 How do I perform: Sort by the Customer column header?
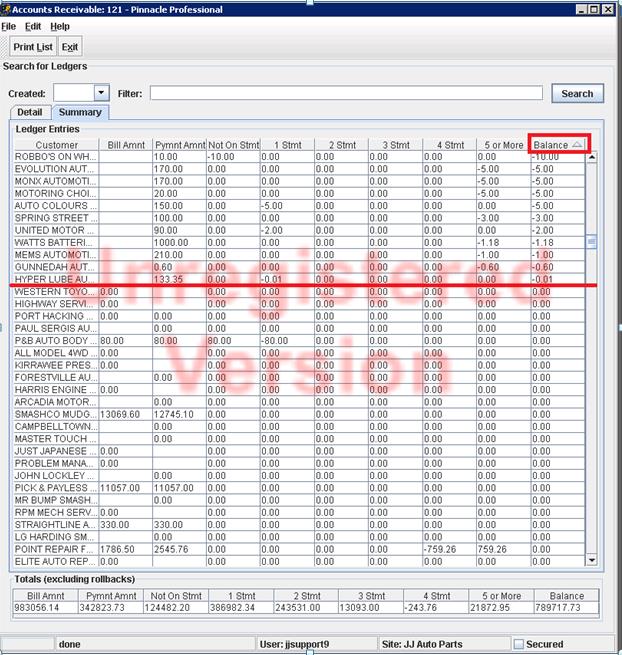[x=56, y=145]
